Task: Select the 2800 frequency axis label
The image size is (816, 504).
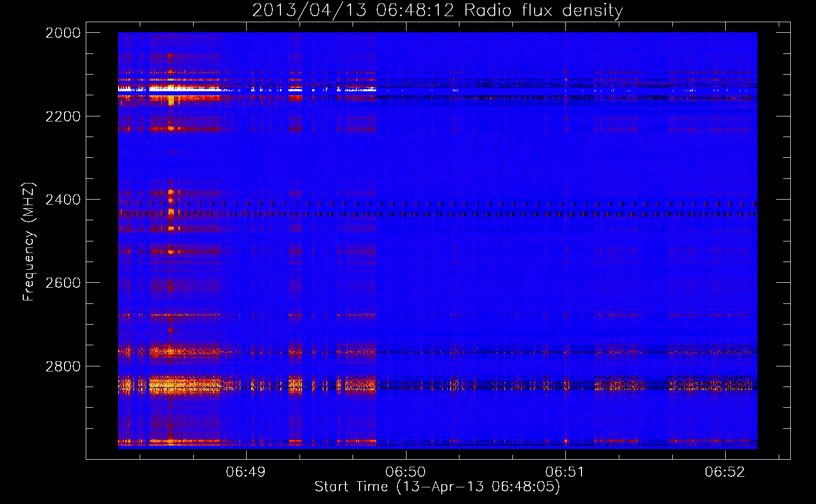Action: click(63, 366)
